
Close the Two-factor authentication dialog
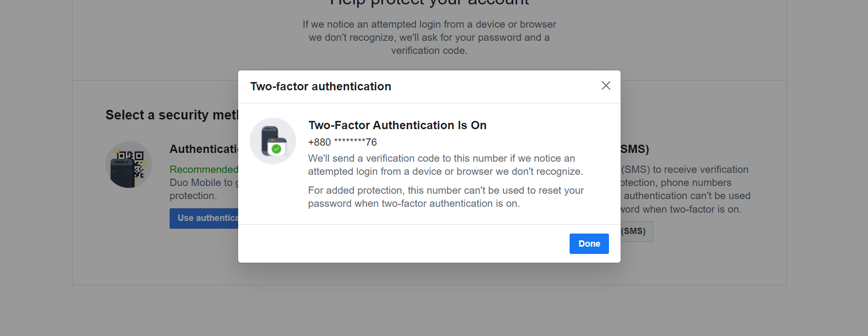coord(606,86)
